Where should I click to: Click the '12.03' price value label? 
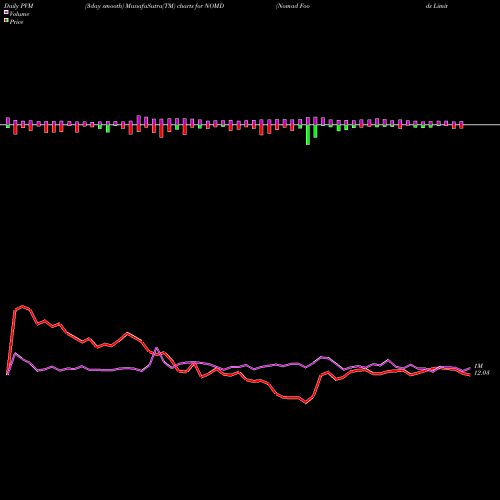pos(482,373)
